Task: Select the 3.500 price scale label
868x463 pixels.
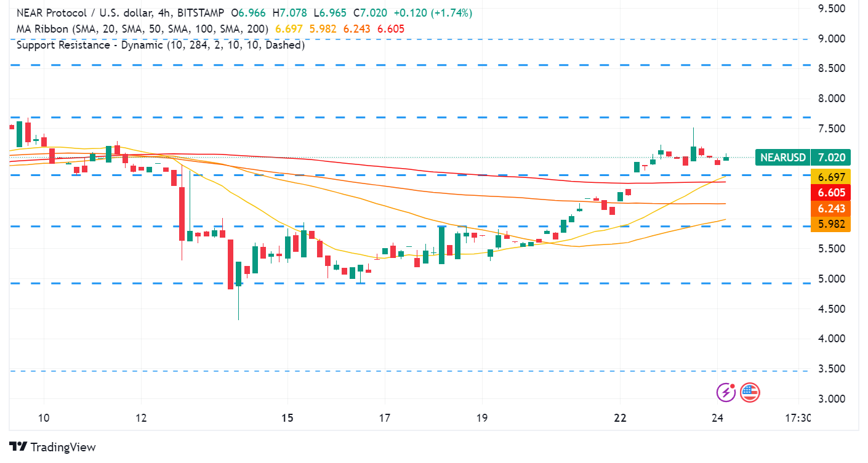Action: coord(831,369)
